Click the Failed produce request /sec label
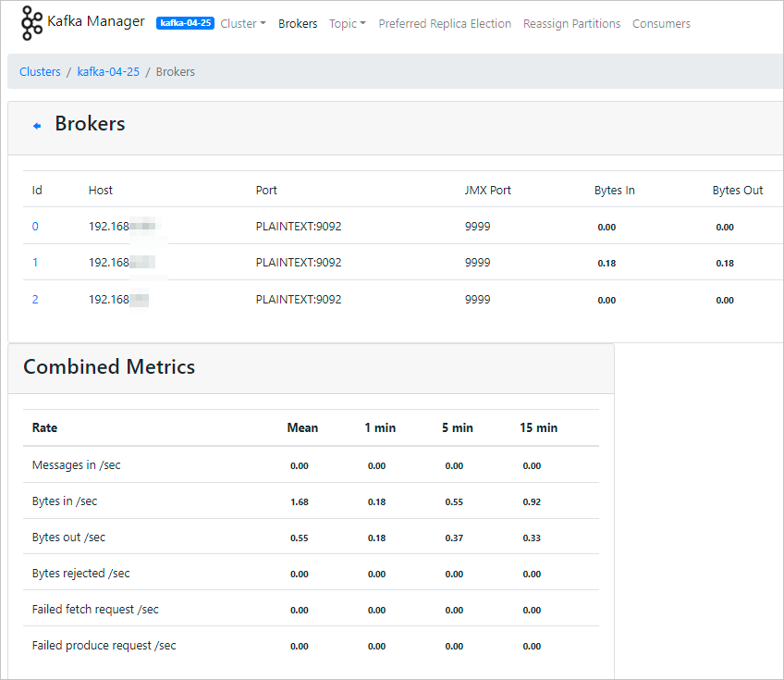The width and height of the screenshot is (784, 680). click(104, 645)
